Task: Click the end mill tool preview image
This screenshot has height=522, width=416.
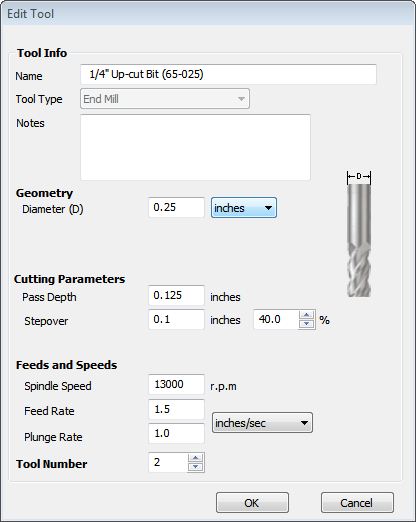Action: (x=359, y=234)
